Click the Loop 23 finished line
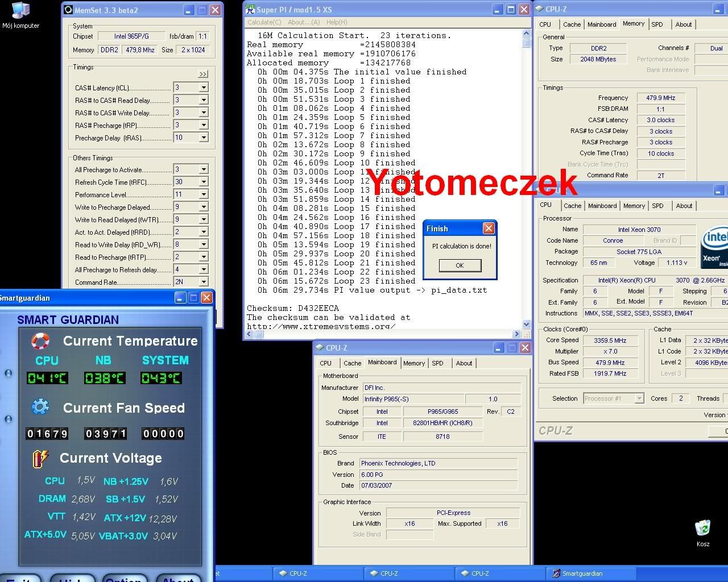 point(337,281)
